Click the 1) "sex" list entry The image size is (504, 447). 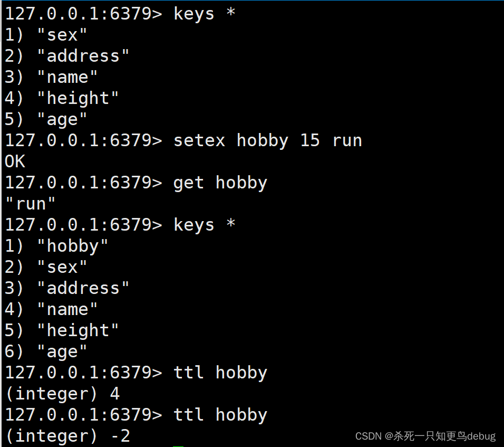(46, 35)
